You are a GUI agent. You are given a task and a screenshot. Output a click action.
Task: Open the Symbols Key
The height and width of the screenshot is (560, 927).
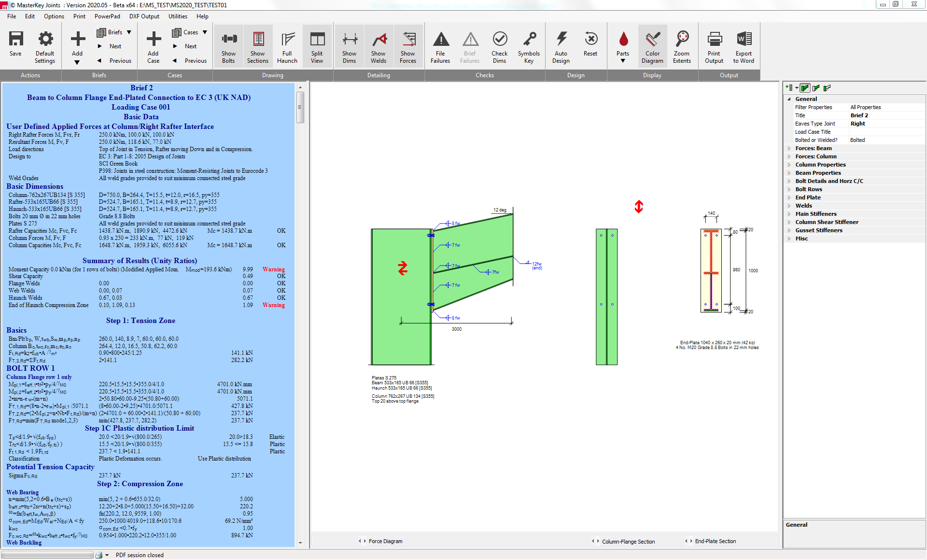pyautogui.click(x=529, y=47)
